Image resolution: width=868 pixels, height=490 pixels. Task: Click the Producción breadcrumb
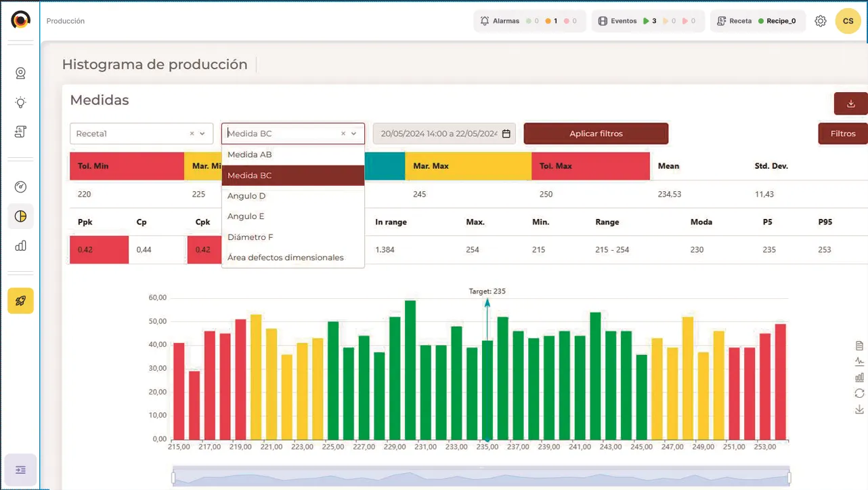[66, 21]
